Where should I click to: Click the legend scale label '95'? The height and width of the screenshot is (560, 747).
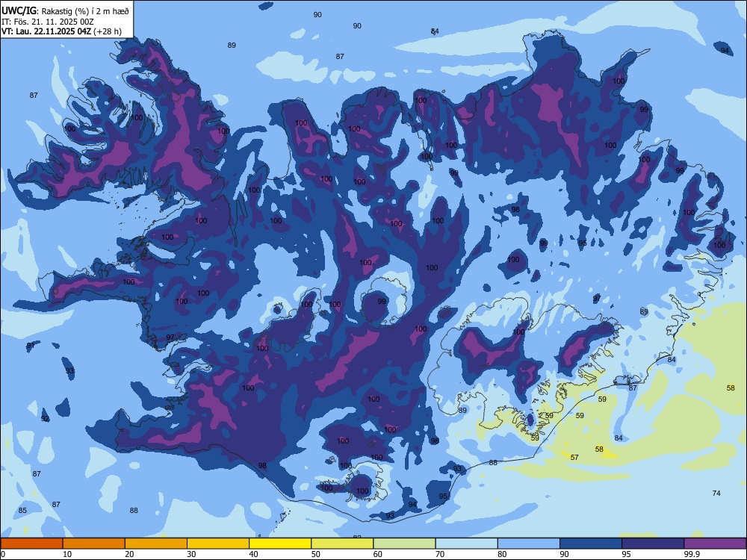coord(626,554)
